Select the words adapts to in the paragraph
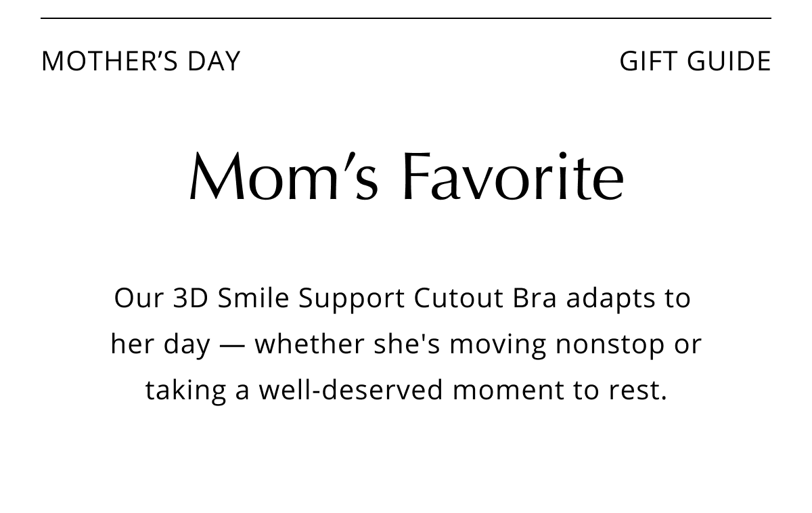The width and height of the screenshot is (812, 513). coord(629,298)
